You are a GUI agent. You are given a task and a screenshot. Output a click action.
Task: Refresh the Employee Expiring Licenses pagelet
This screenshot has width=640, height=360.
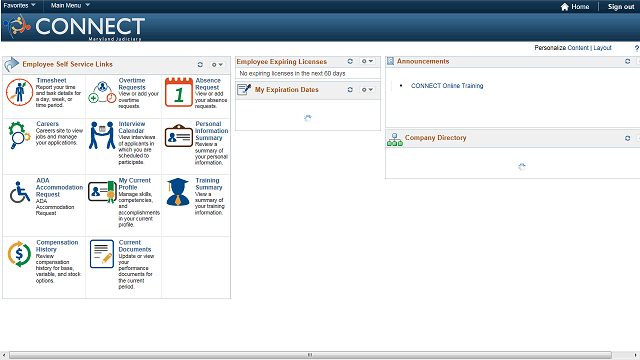tap(350, 61)
